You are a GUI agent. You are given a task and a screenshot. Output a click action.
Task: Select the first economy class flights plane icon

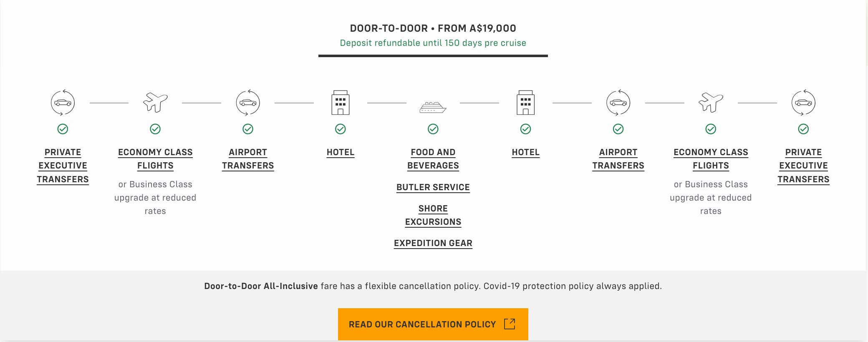(155, 101)
